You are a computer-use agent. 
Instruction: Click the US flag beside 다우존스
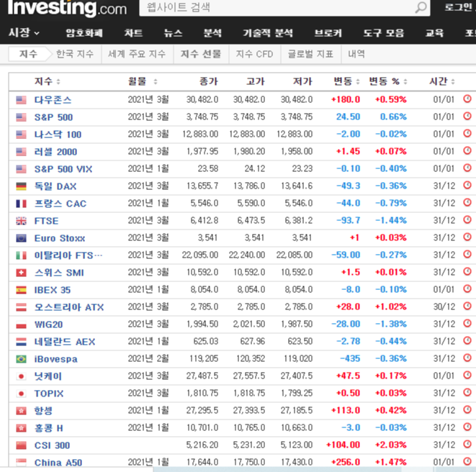point(21,100)
